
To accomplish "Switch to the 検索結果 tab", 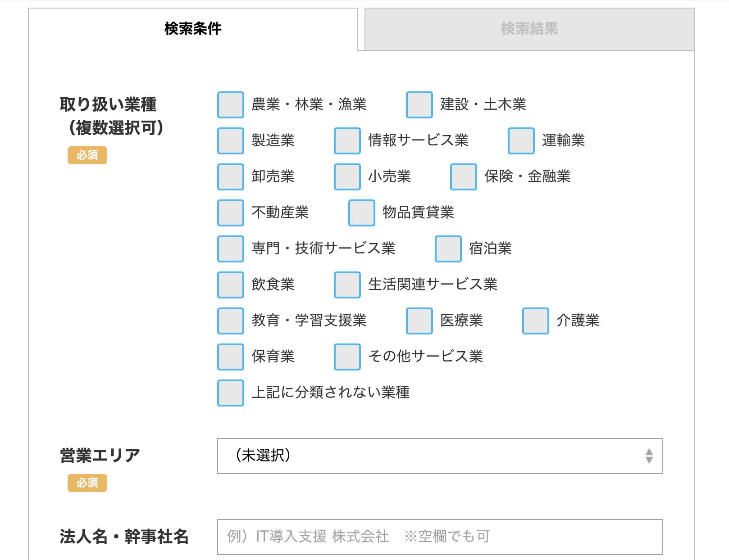I will (529, 29).
